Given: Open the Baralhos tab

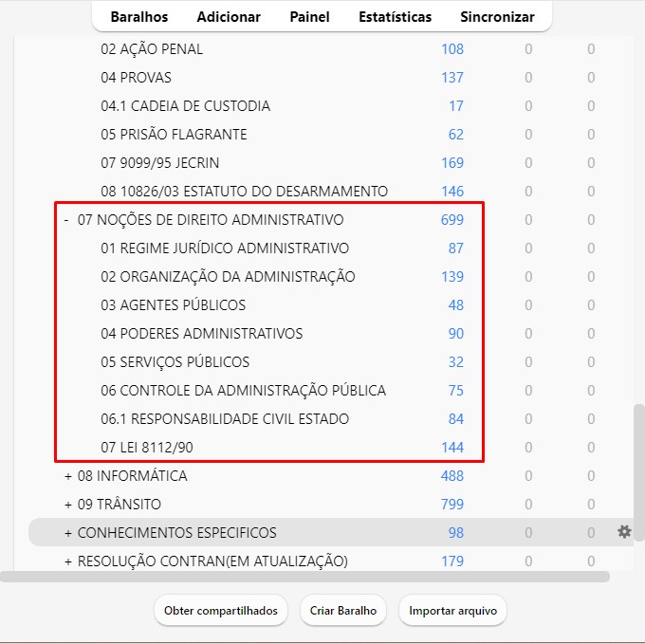Looking at the screenshot, I should (x=139, y=17).
